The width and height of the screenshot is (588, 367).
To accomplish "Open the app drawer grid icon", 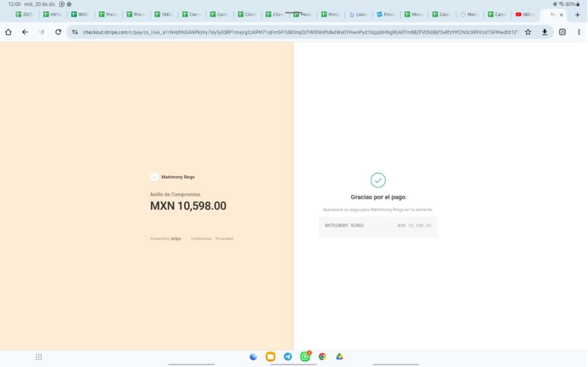I will point(39,357).
